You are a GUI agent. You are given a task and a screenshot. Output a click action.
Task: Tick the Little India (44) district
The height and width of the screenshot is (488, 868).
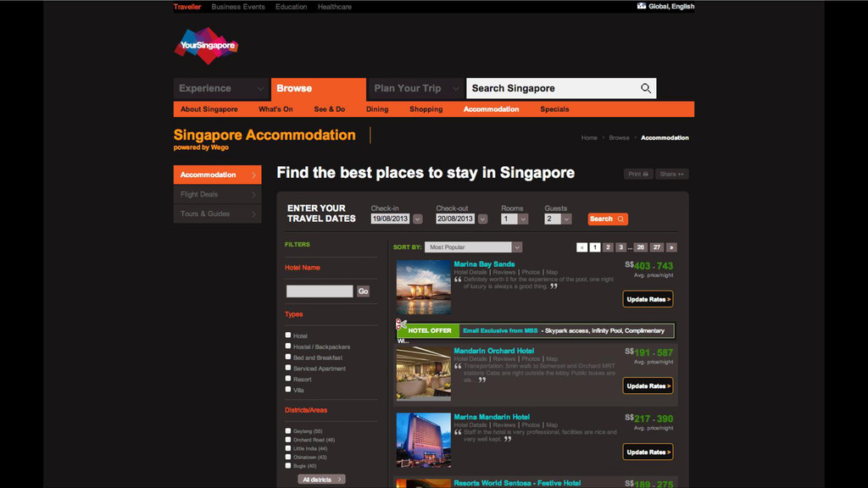[x=288, y=448]
